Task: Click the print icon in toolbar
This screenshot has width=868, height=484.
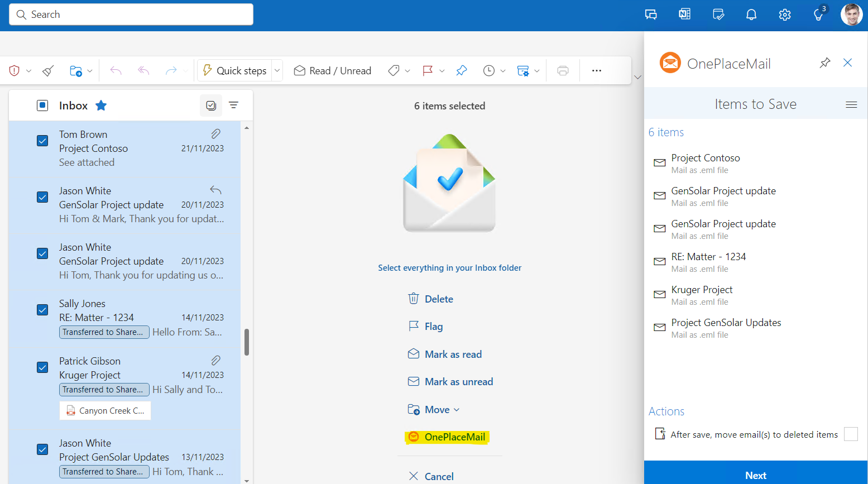Action: point(563,71)
